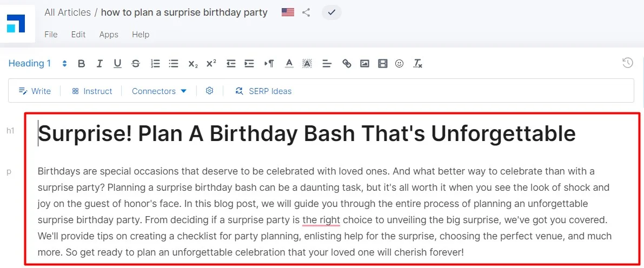Viewport: 644px width, 268px height.
Task: Insert a hyperlink
Action: pos(347,64)
